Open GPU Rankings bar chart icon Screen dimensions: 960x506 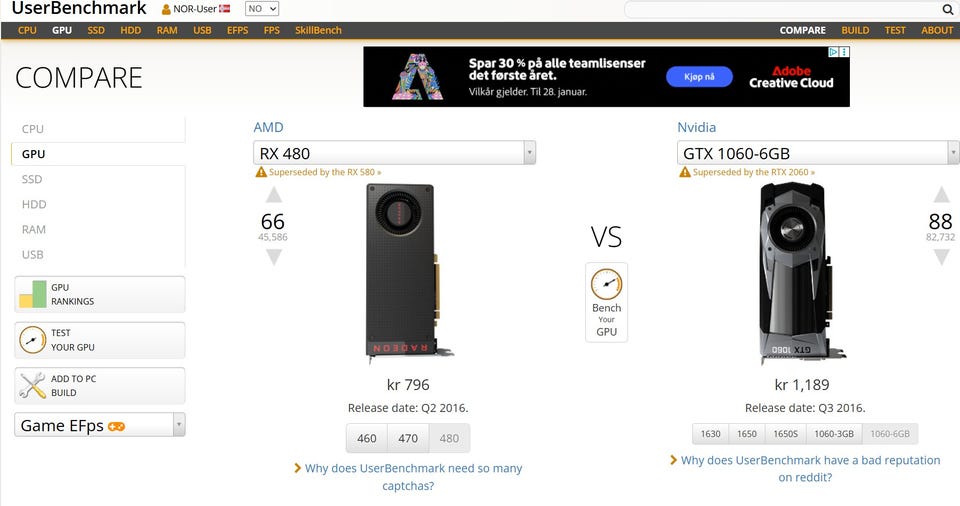[x=32, y=294]
